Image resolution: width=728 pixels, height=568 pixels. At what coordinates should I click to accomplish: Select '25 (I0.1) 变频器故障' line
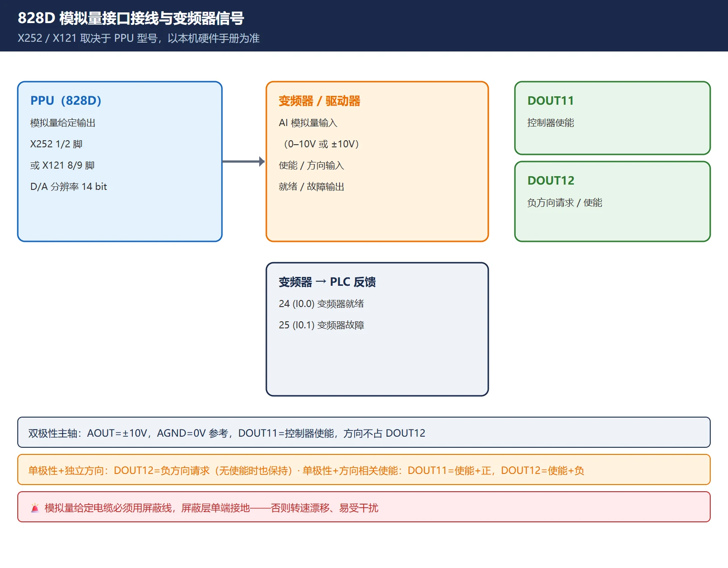[x=321, y=325]
